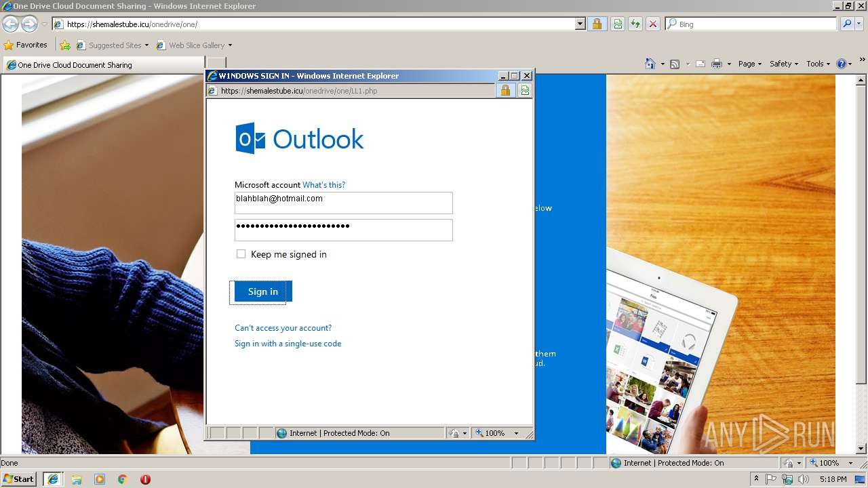Go back using the Back arrow button
Screen dimensions: 868x488
point(10,24)
